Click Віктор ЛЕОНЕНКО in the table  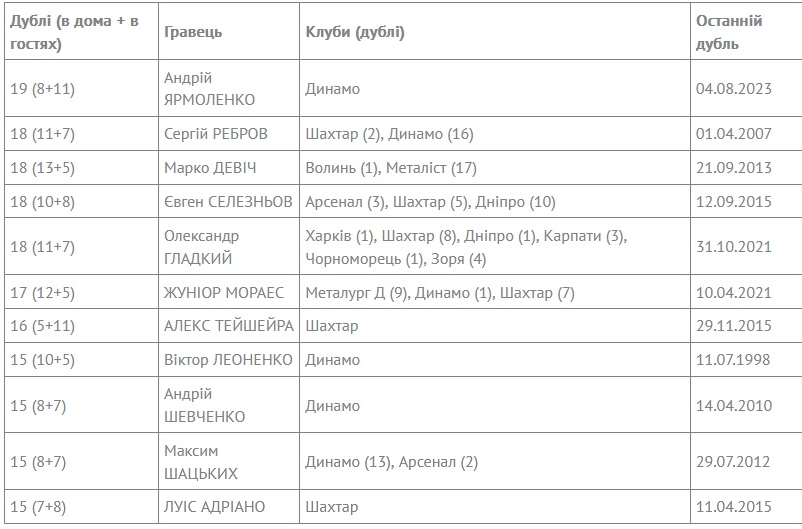pyautogui.click(x=228, y=360)
